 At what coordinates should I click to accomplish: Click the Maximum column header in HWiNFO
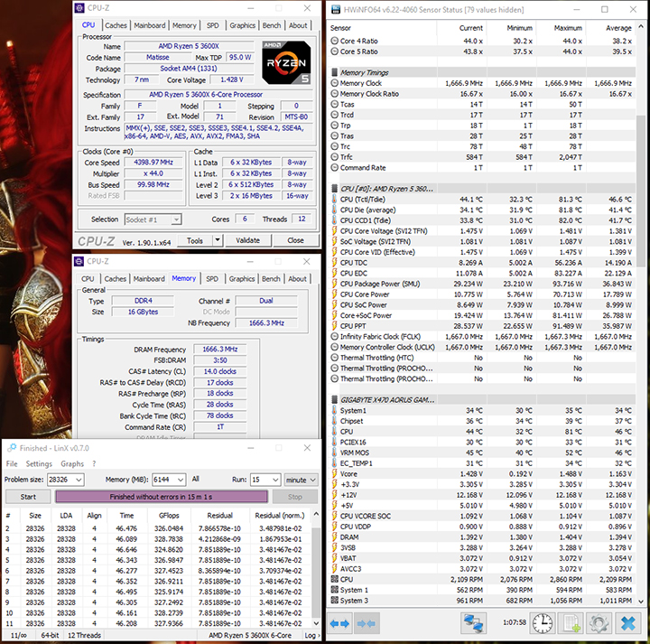pyautogui.click(x=562, y=28)
